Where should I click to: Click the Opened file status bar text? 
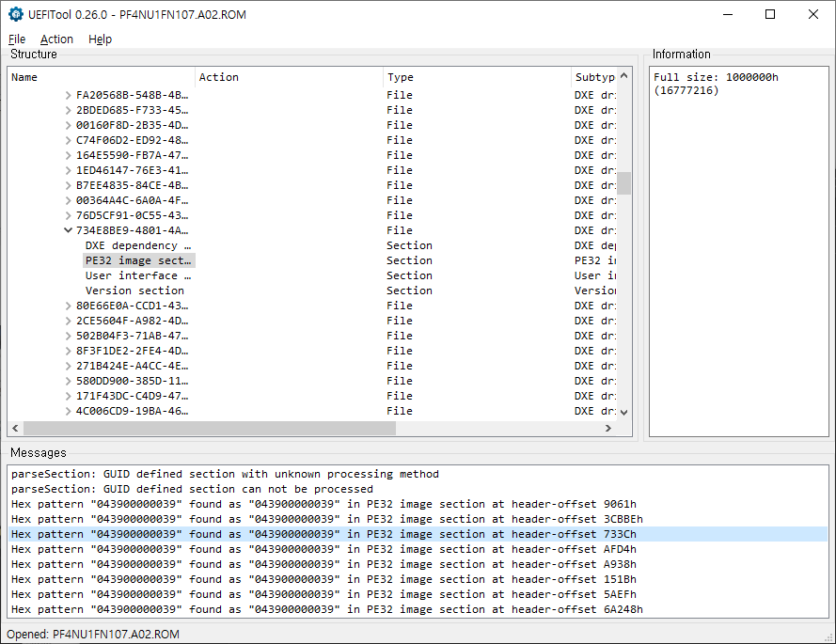pyautogui.click(x=93, y=635)
